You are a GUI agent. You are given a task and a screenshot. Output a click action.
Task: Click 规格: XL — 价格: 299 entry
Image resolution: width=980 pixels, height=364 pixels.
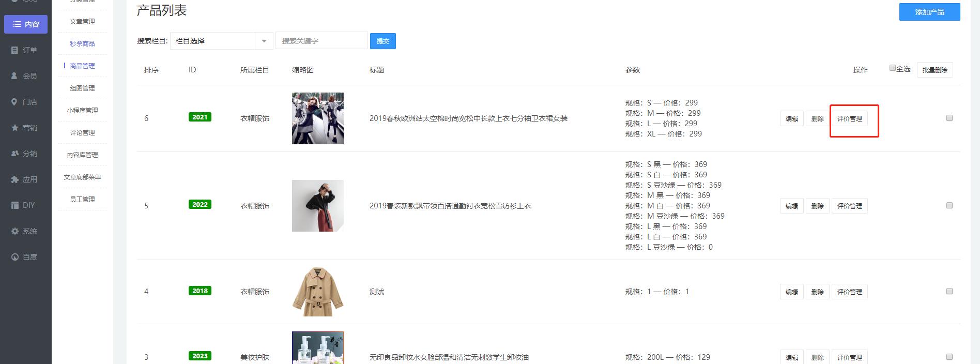(664, 134)
